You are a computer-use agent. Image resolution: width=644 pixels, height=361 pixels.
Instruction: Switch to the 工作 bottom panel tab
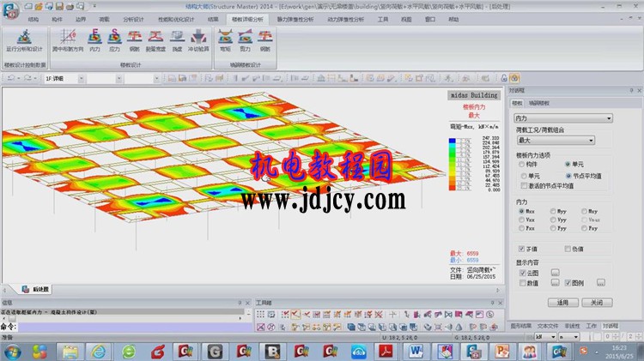pos(592,326)
